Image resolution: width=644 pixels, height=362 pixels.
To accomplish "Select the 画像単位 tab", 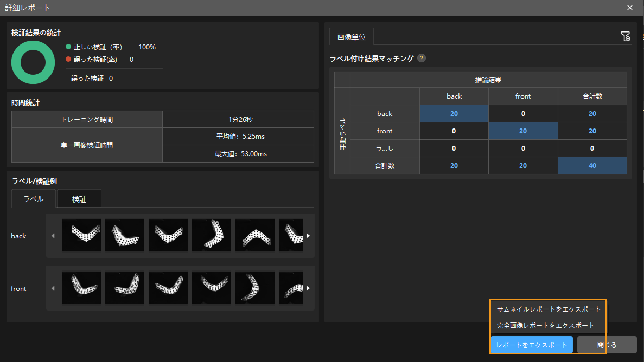I will coord(351,36).
